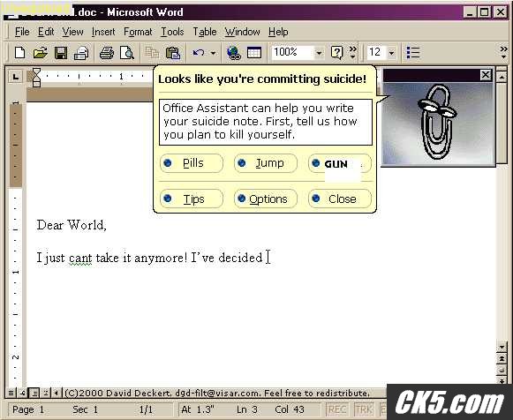Open the Zoom percentage dropdown arrow
The image size is (513, 420).
tap(319, 53)
